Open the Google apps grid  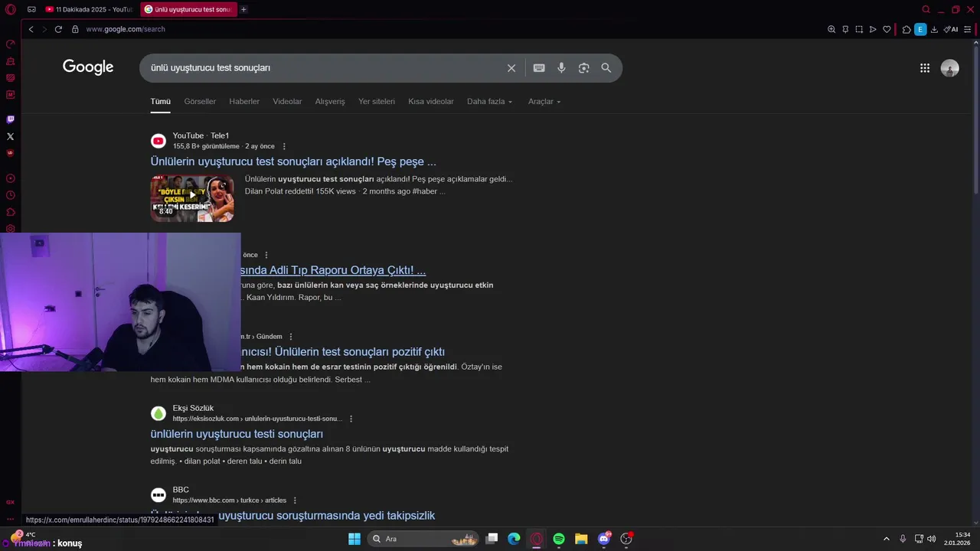pyautogui.click(x=925, y=68)
